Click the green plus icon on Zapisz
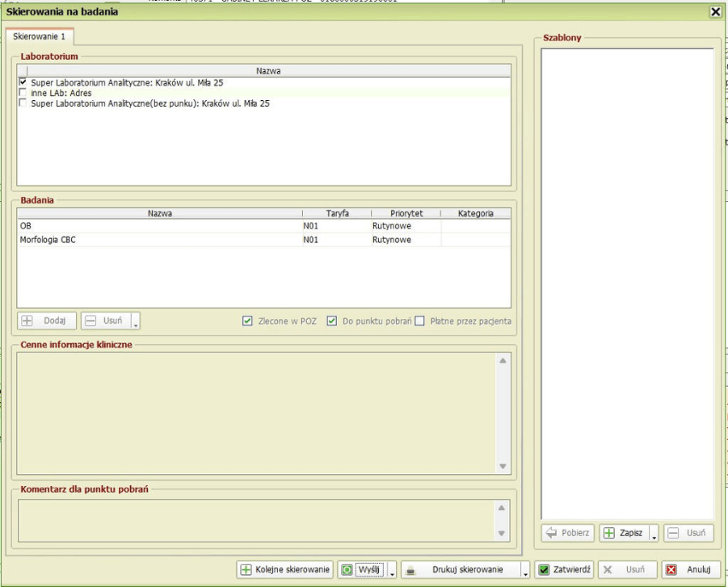This screenshot has height=587, width=728. [608, 533]
